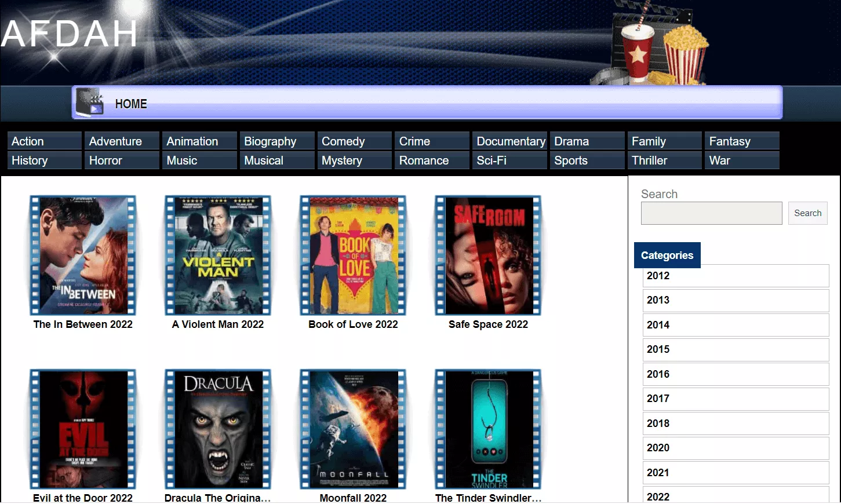Go to Family movies
This screenshot has width=841, height=504.
pos(665,141)
